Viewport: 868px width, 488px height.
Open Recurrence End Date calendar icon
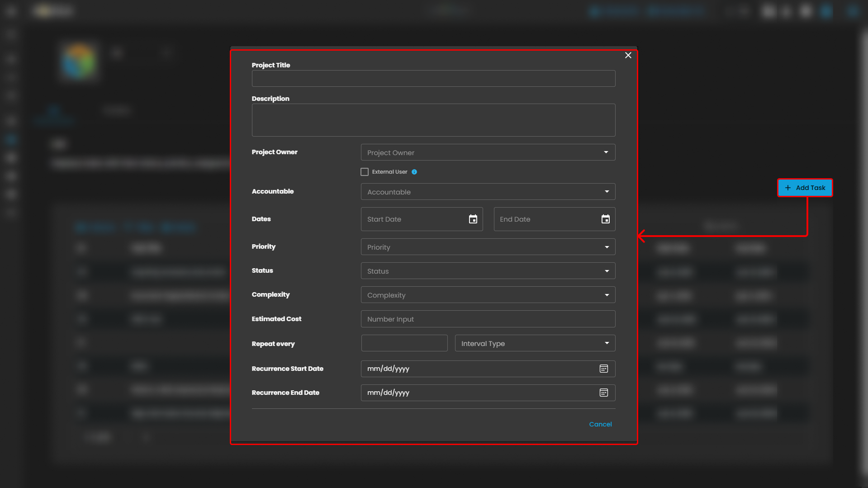[603, 393]
